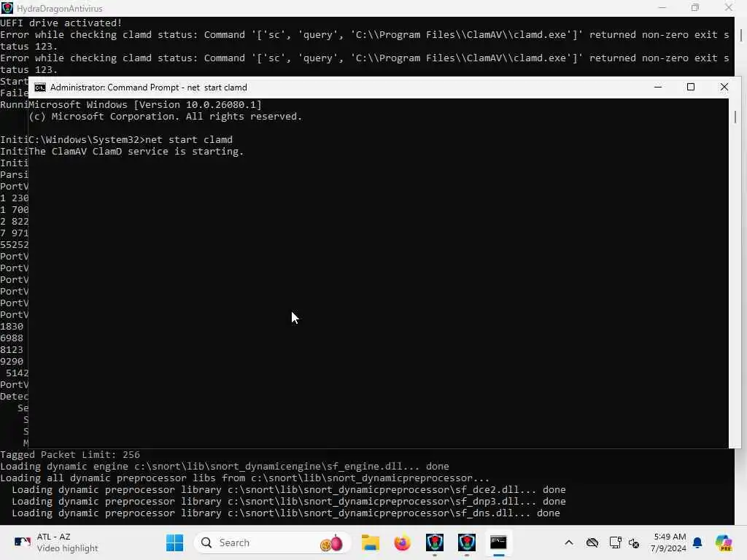Launch Firefox from the taskbar
Screen dimensions: 747x560
click(x=403, y=542)
